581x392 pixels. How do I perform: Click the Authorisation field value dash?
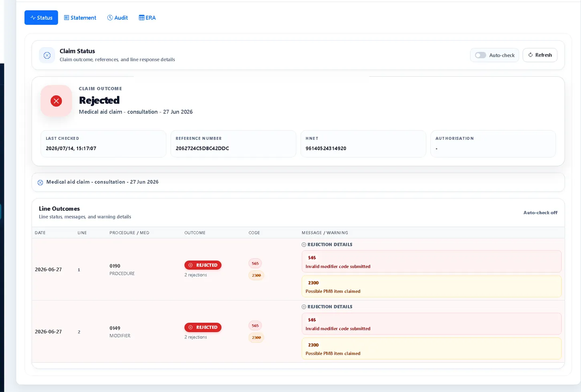pyautogui.click(x=436, y=149)
